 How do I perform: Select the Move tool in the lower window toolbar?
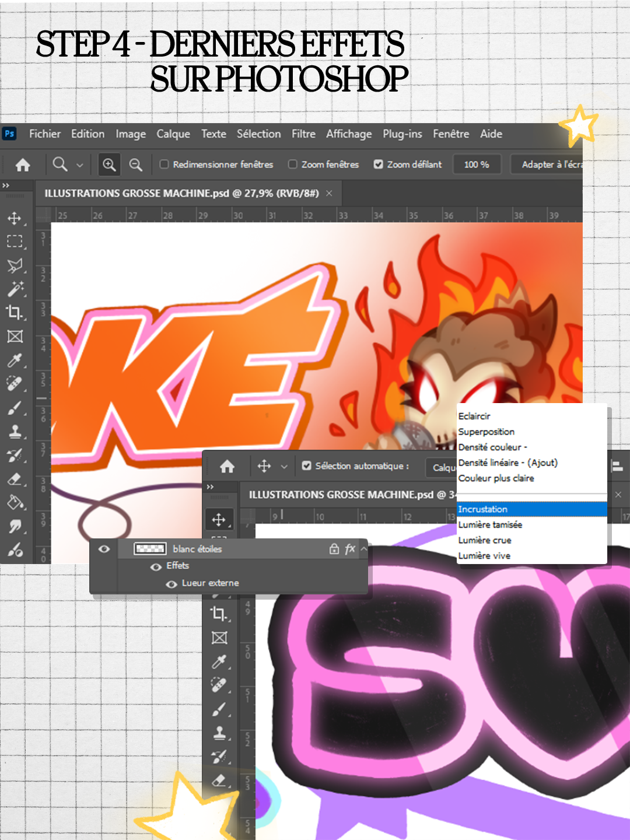pyautogui.click(x=219, y=519)
